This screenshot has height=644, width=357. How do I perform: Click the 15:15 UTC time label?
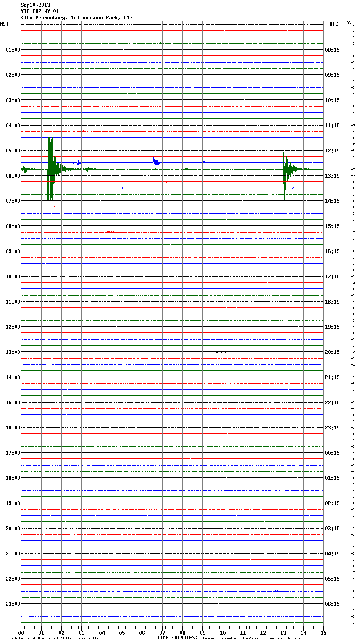click(x=332, y=226)
